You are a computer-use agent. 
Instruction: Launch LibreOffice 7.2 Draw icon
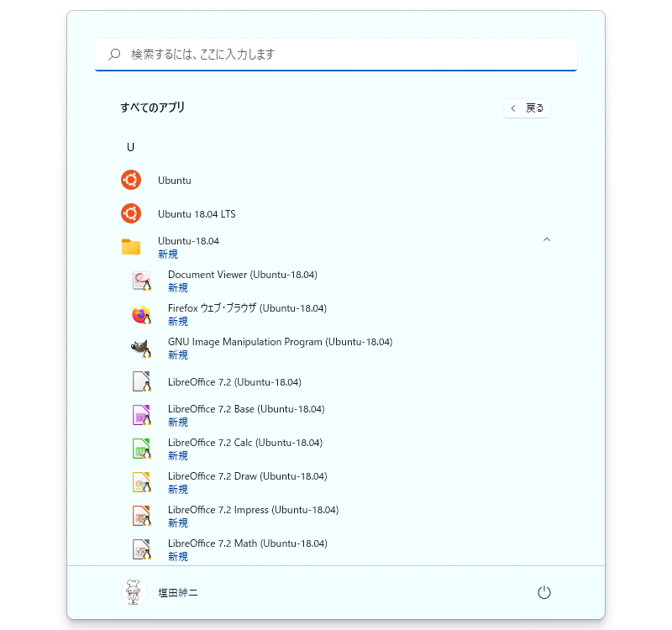click(141, 482)
